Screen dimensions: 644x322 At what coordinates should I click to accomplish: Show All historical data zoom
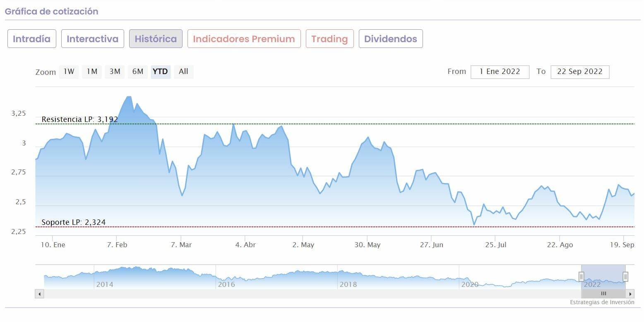click(x=183, y=72)
